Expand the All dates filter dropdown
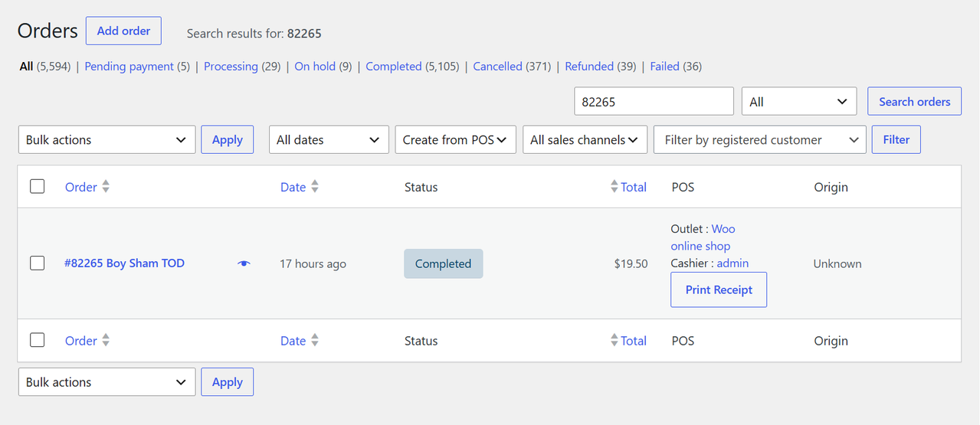980x425 pixels. pyautogui.click(x=329, y=139)
